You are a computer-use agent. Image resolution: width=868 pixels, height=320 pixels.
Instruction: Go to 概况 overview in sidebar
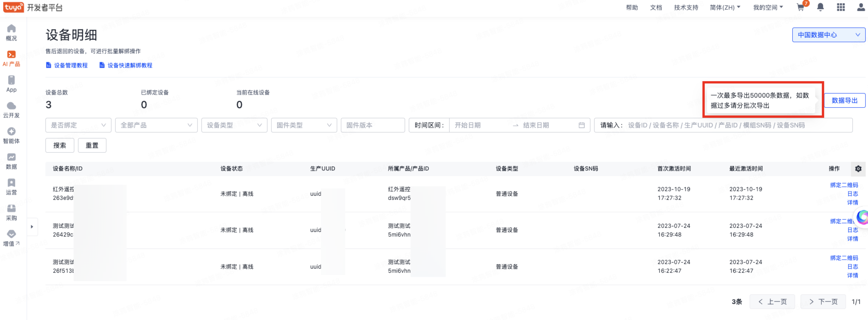pyautogui.click(x=11, y=33)
